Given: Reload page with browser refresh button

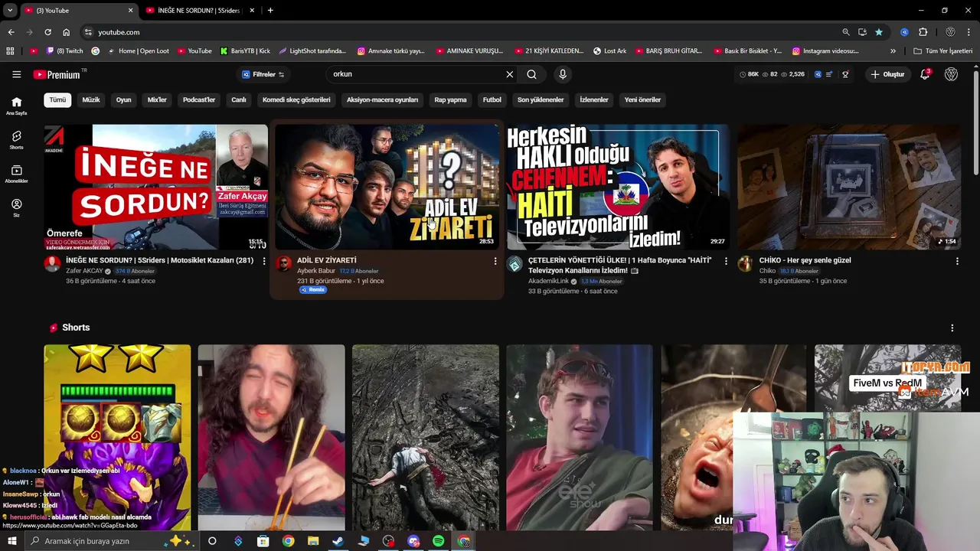Looking at the screenshot, I should (x=47, y=32).
